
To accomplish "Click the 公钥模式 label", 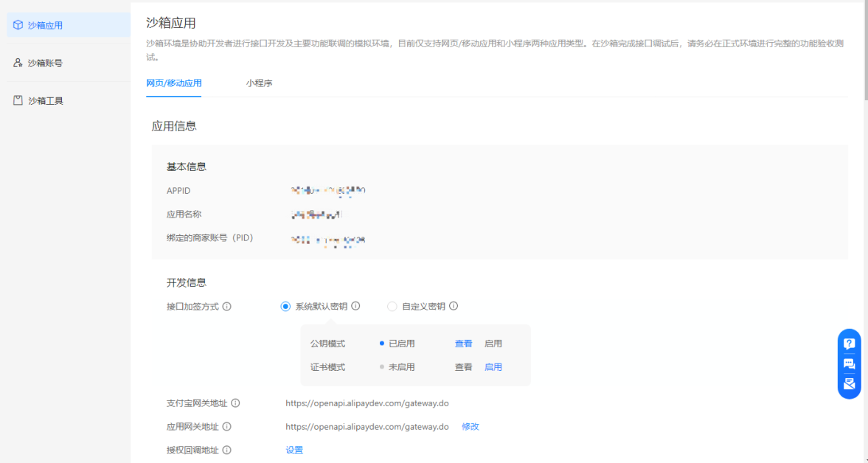I will coord(327,344).
